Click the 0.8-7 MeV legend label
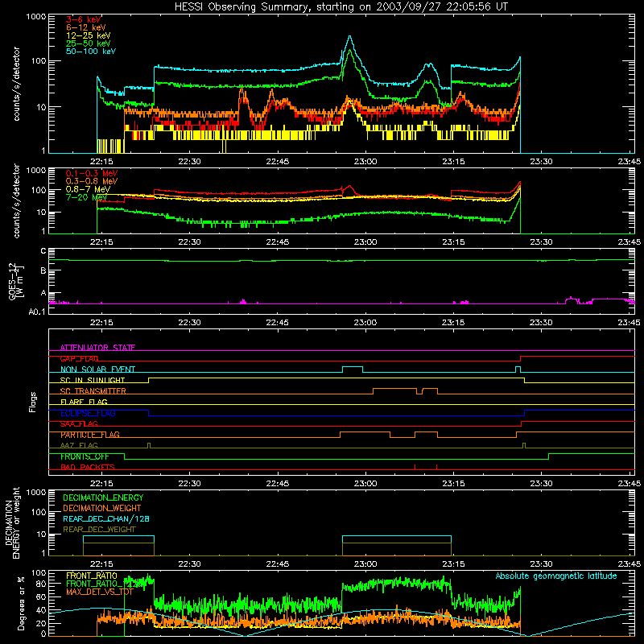 coord(88,189)
